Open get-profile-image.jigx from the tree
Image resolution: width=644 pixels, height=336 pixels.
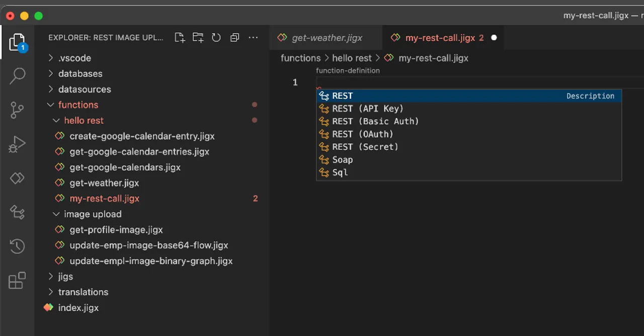116,230
